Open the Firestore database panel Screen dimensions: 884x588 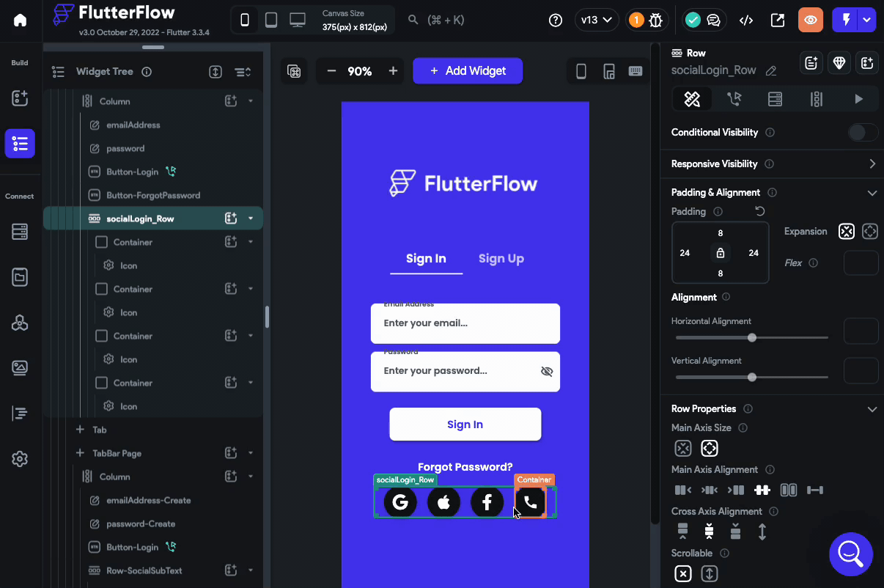click(x=20, y=232)
